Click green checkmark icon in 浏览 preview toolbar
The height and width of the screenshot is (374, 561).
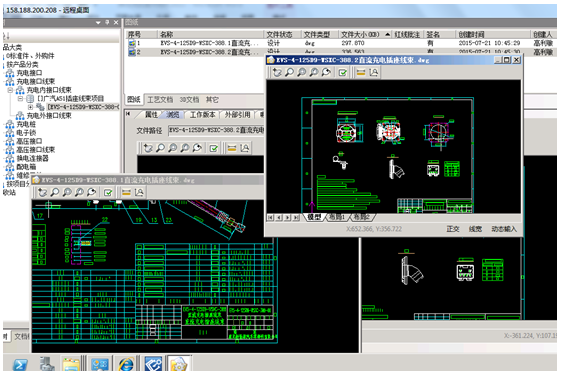coord(214,148)
